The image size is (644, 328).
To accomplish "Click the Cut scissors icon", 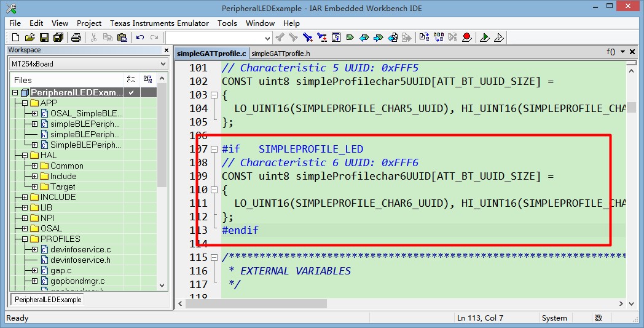I will 93,38.
